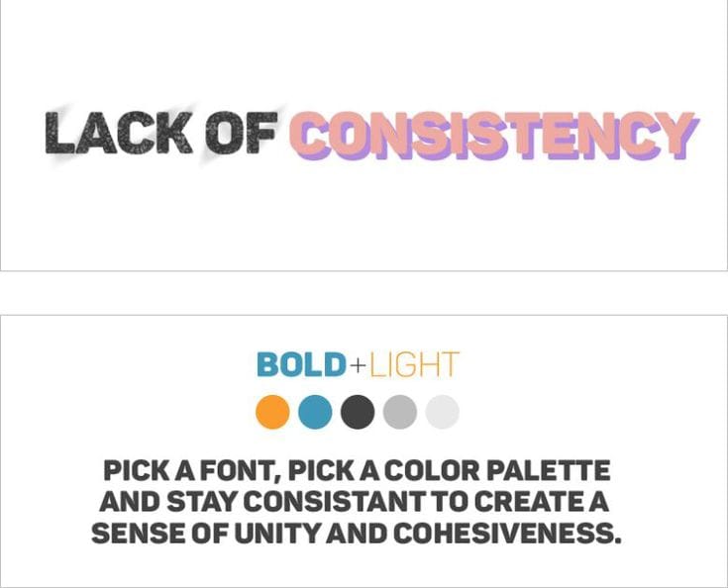Viewport: 728px width, 588px height.
Task: Click the plus sign between BOLD and LIGHT
Action: 358,366
